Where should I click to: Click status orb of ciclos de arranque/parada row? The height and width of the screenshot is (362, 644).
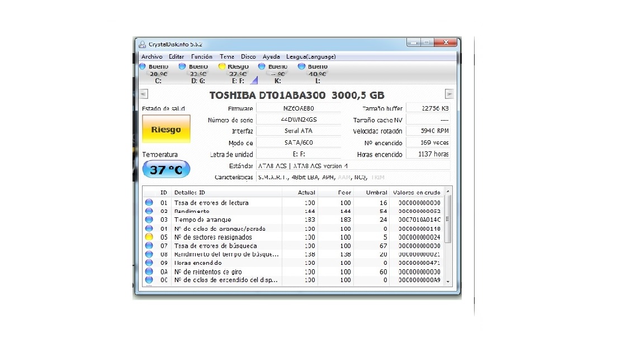(149, 228)
